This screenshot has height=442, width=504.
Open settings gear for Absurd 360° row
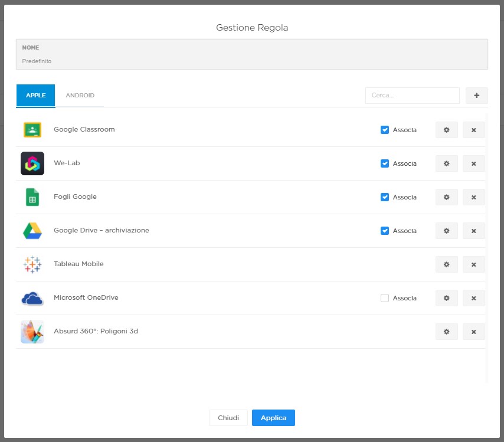[447, 332]
